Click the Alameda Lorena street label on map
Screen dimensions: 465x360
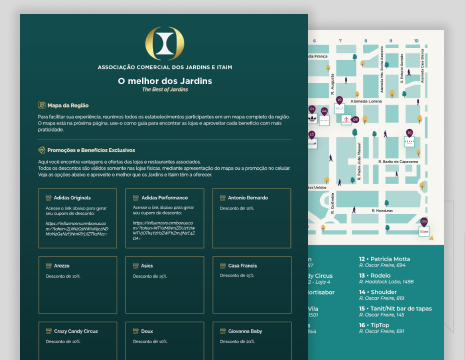366,101
